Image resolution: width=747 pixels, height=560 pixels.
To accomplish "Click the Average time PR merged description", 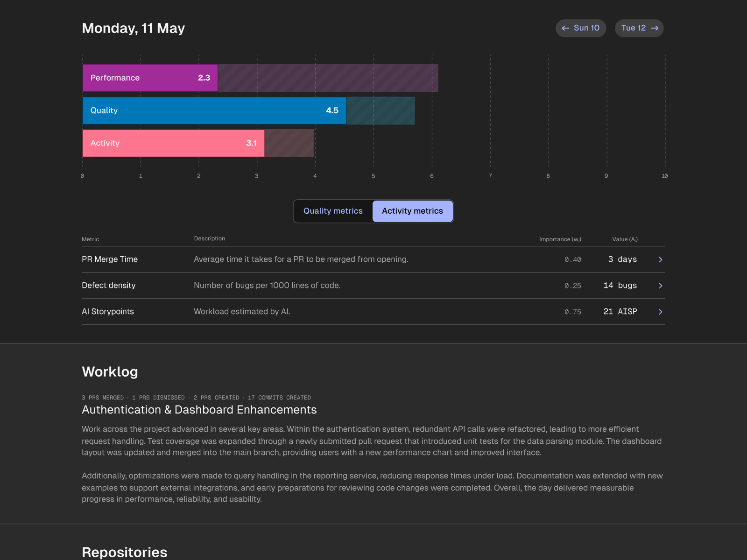I will (301, 259).
